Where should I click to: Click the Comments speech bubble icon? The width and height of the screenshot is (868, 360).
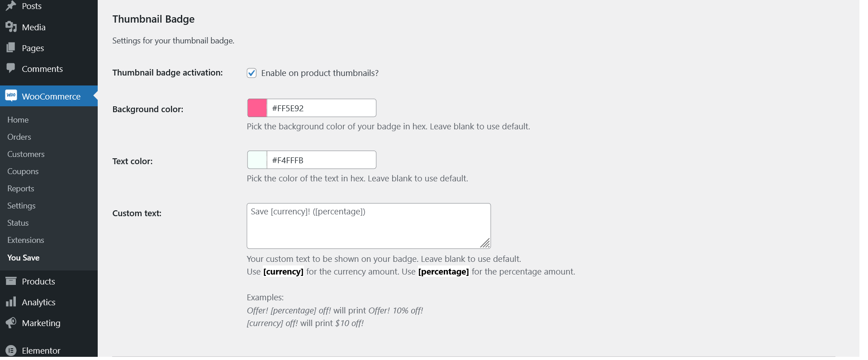(x=11, y=68)
